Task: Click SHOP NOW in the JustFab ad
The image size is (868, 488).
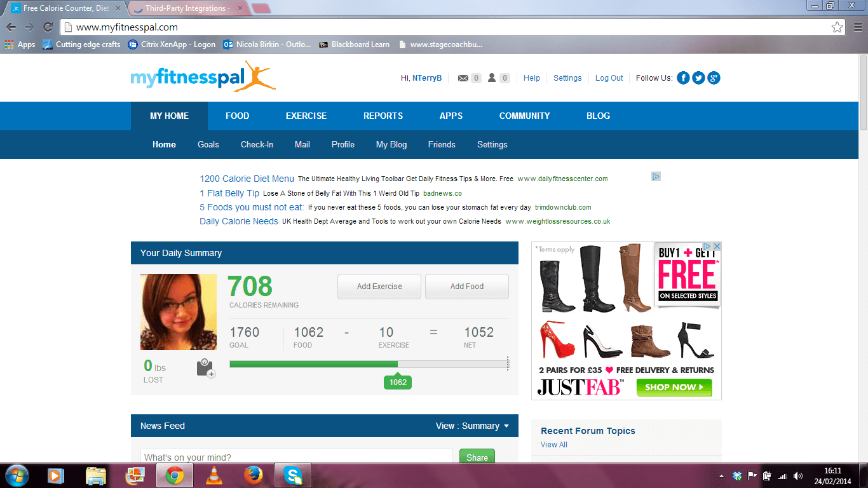Action: (x=674, y=387)
